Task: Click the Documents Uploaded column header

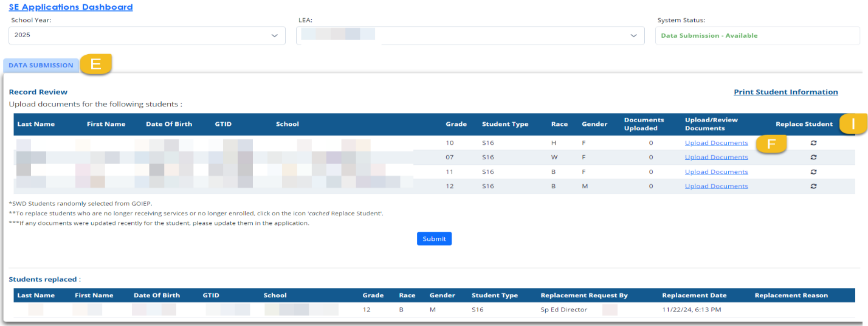Action: (644, 124)
